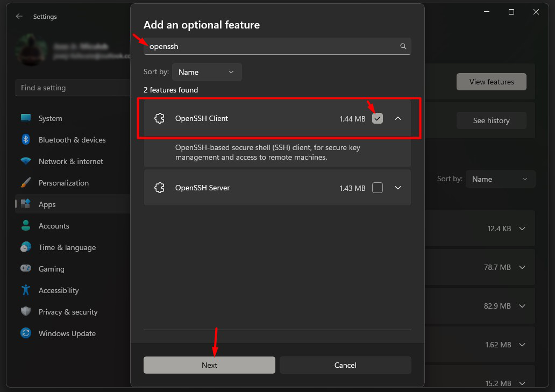The width and height of the screenshot is (555, 392).
Task: Click the 1.43 MB size text
Action: coord(352,188)
